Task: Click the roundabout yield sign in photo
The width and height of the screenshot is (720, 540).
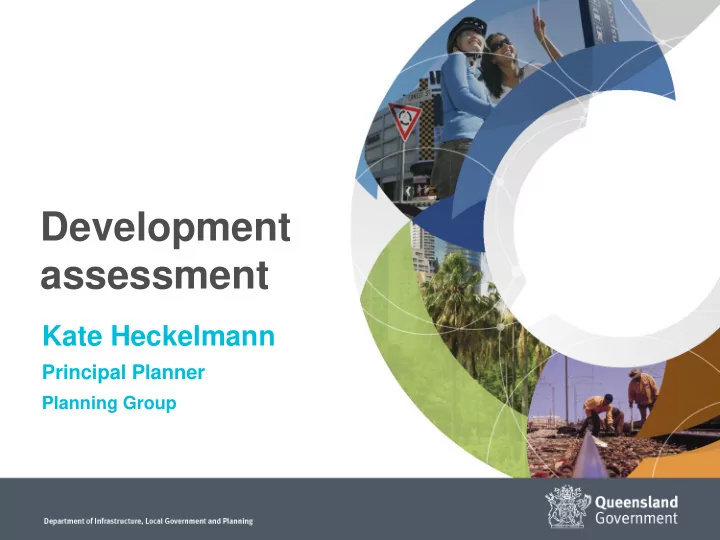Action: click(x=405, y=121)
